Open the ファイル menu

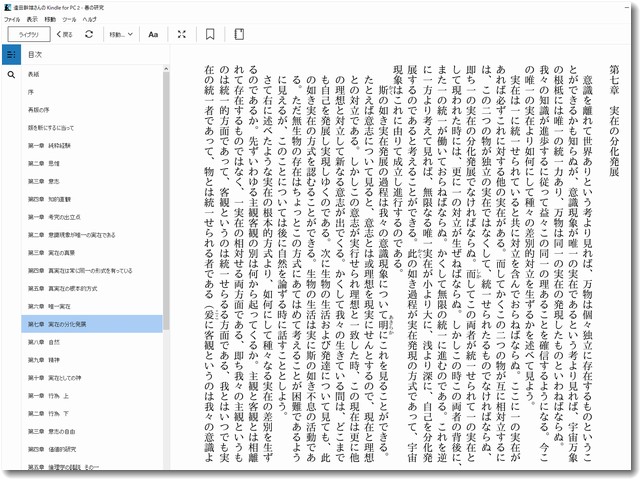point(12,19)
